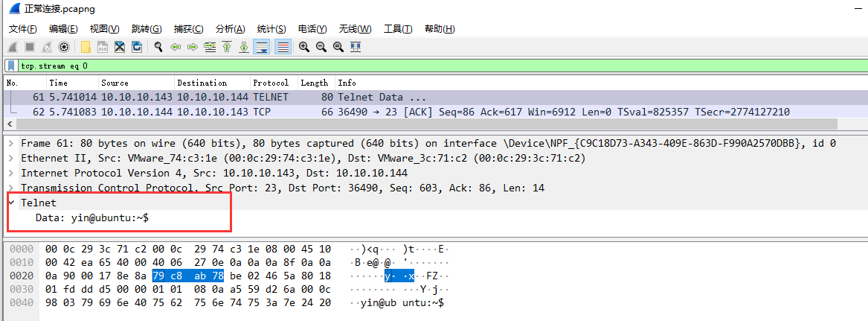Collapse the Telnet protocol tree node

click(x=11, y=203)
